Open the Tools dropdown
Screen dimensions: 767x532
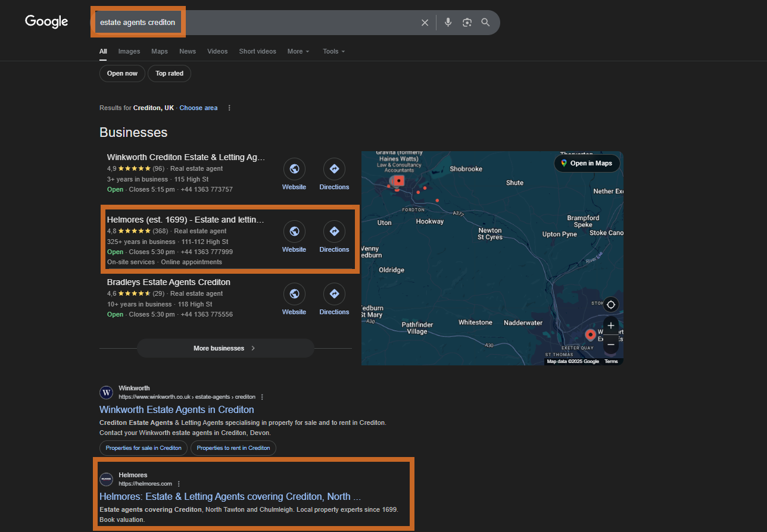tap(333, 51)
